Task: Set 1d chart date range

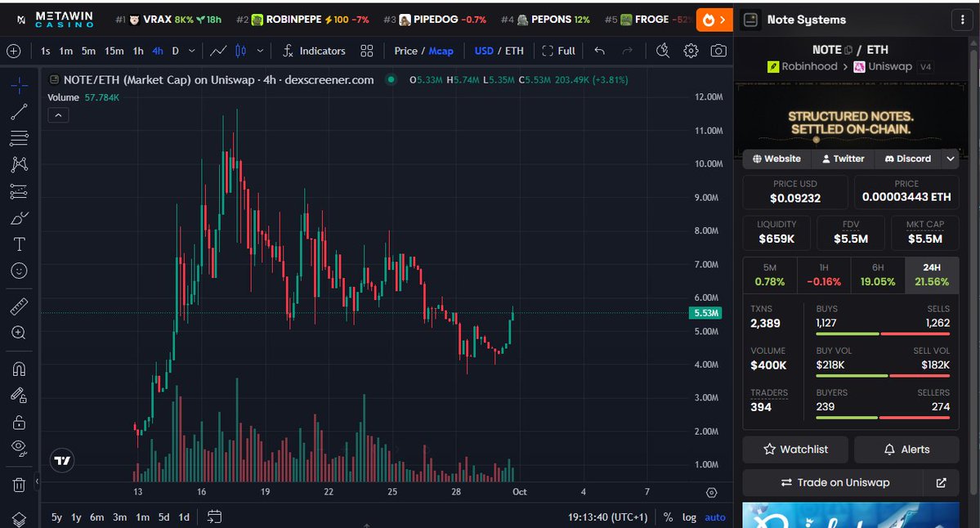Action: click(x=184, y=517)
